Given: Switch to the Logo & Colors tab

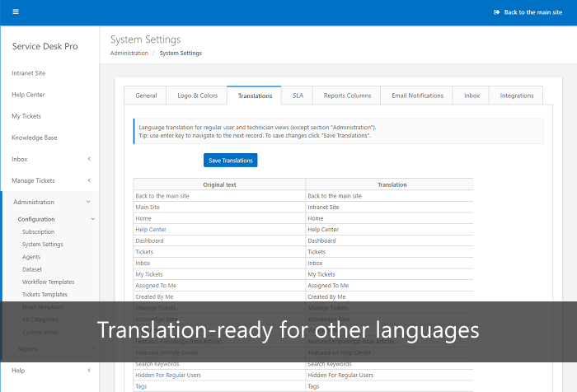Looking at the screenshot, I should tap(197, 96).
